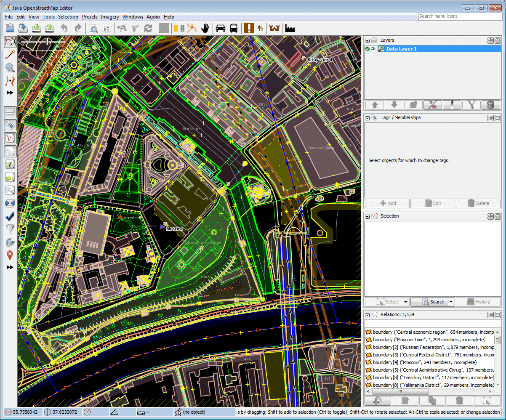
Task: Click the Search menu items field
Action: point(460,16)
